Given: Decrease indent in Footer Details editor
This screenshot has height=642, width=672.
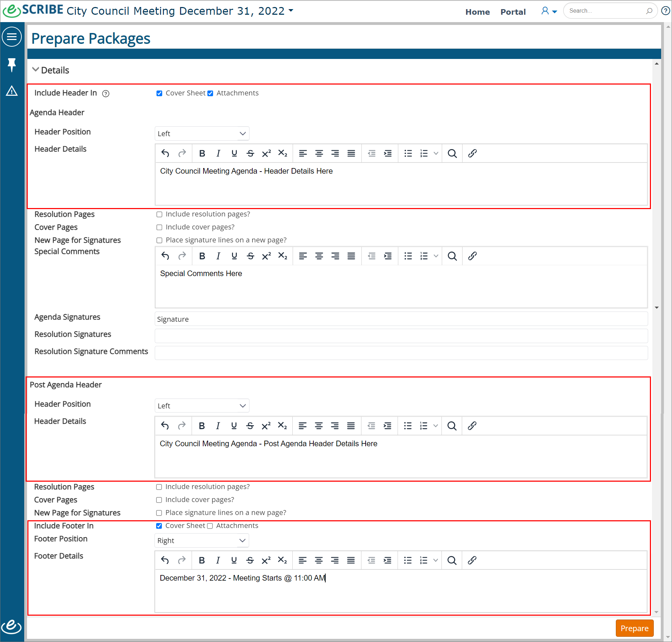Looking at the screenshot, I should [x=371, y=560].
